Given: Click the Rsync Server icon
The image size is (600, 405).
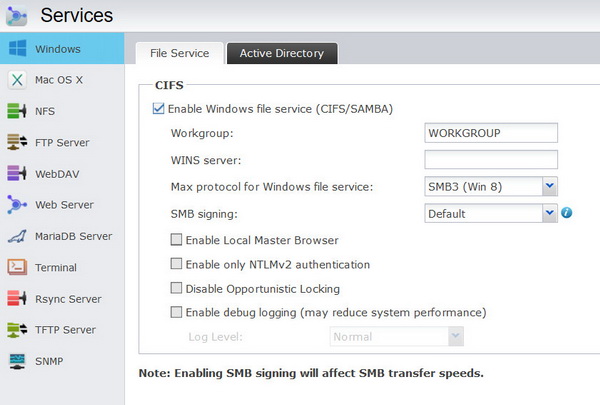Looking at the screenshot, I should 17,298.
